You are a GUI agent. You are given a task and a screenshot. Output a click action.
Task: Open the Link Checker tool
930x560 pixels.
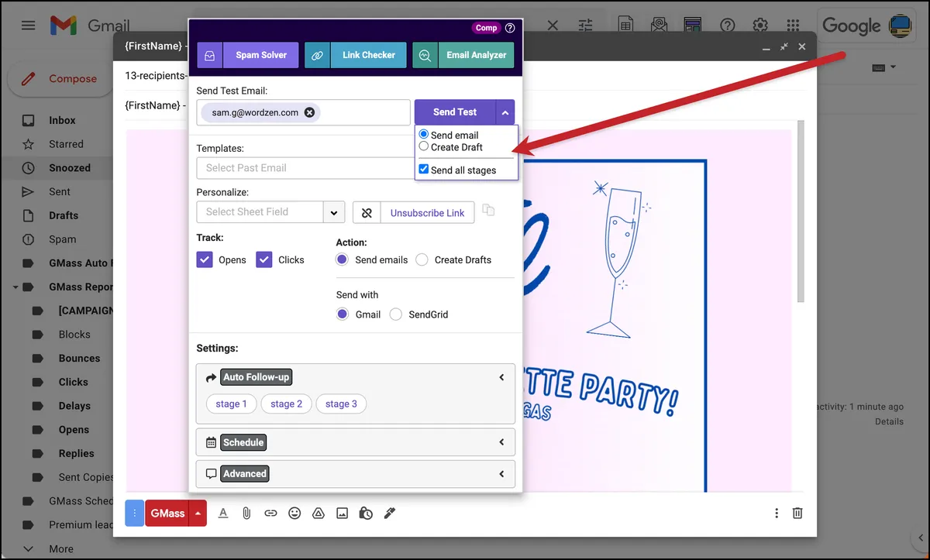pyautogui.click(x=369, y=55)
